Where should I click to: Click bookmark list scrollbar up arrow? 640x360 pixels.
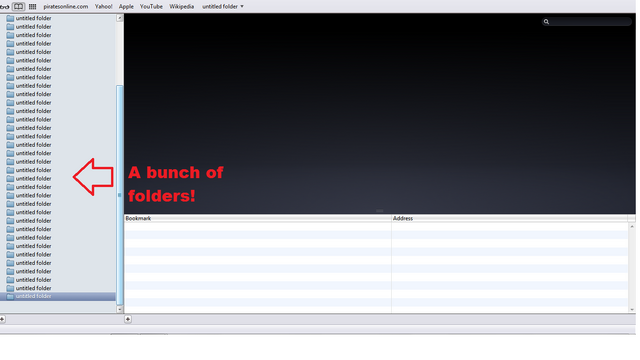tap(632, 226)
